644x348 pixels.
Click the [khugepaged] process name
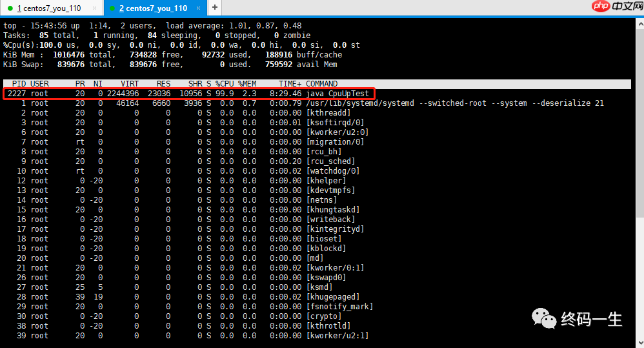333,296
